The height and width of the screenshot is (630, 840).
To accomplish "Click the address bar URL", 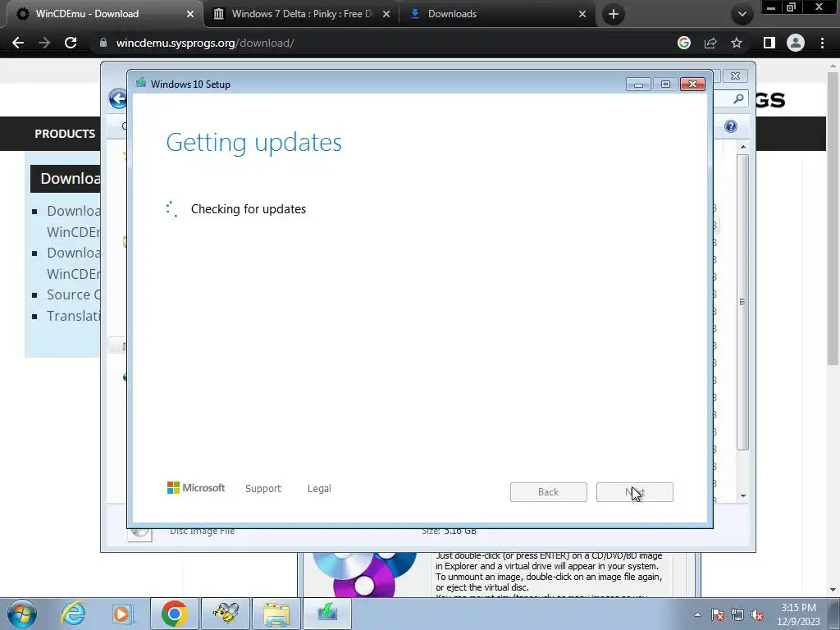I will pyautogui.click(x=205, y=43).
